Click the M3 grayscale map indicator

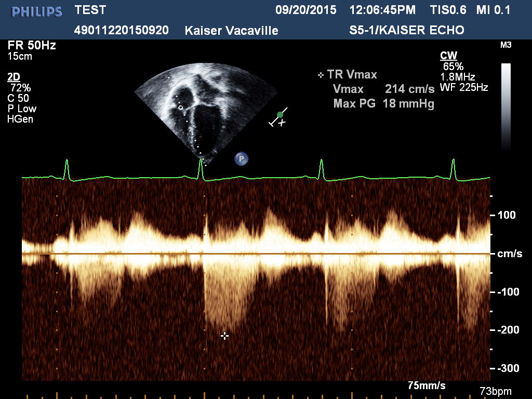(506, 45)
